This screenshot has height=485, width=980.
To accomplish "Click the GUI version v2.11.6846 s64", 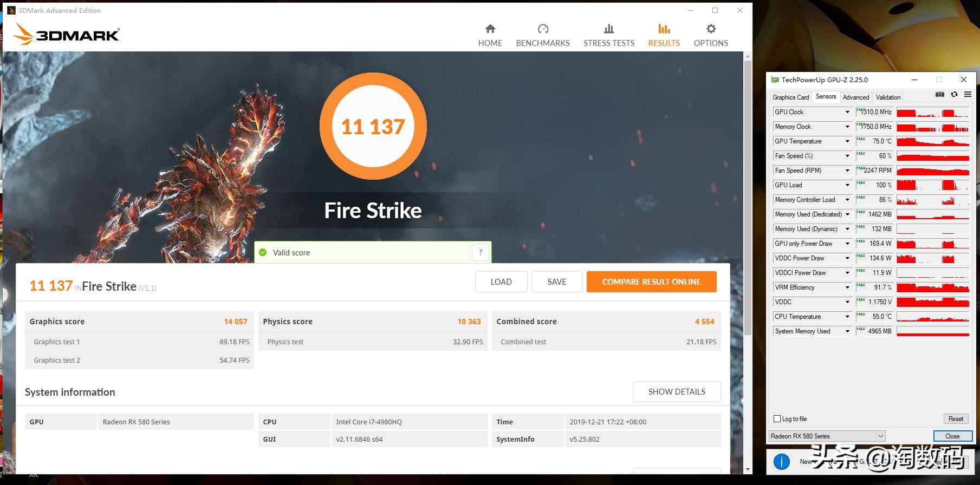I will click(359, 440).
